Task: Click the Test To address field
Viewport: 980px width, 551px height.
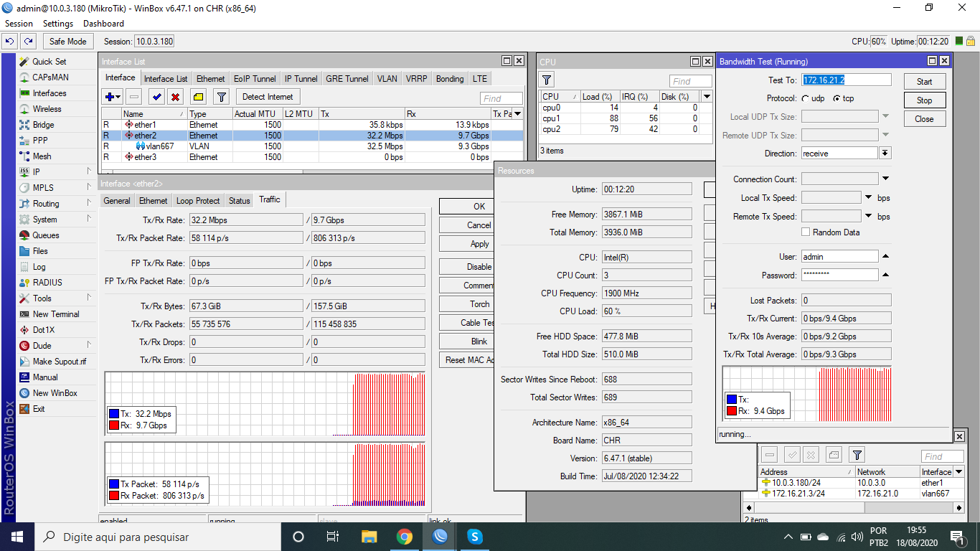Action: click(x=847, y=80)
